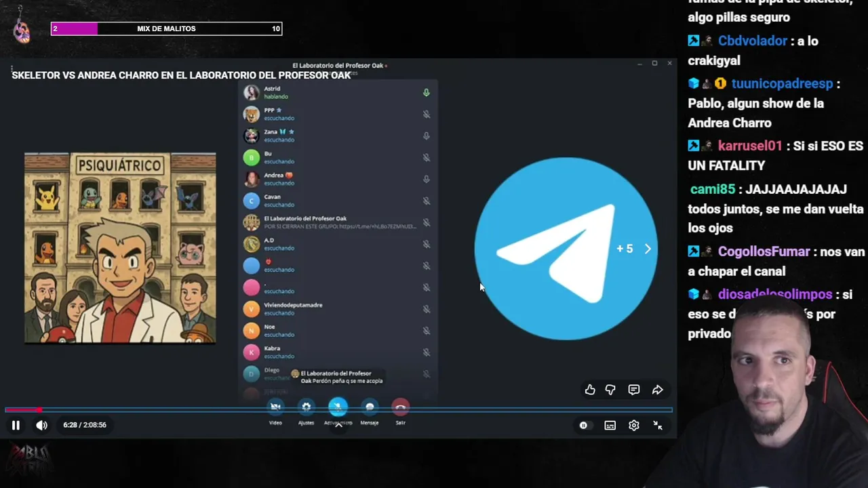Open the video comments icon
The image size is (868, 488).
coord(633,390)
